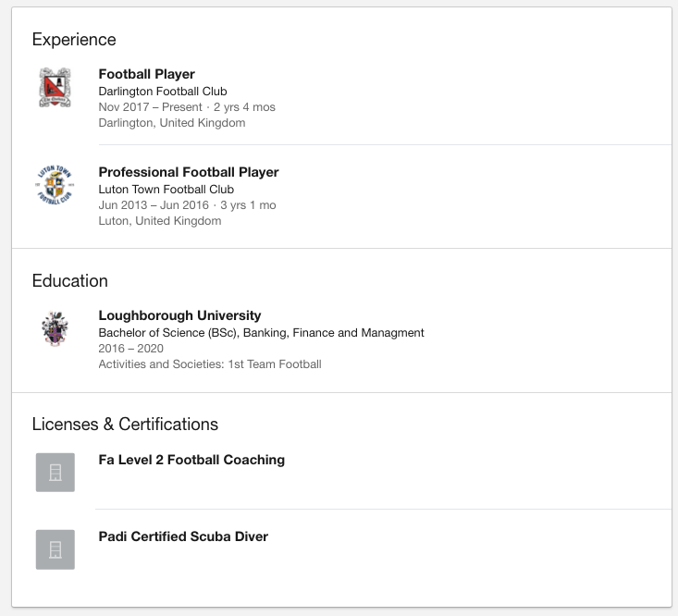The image size is (678, 616).
Task: Click the Darlington Football Club company name
Action: click(163, 92)
